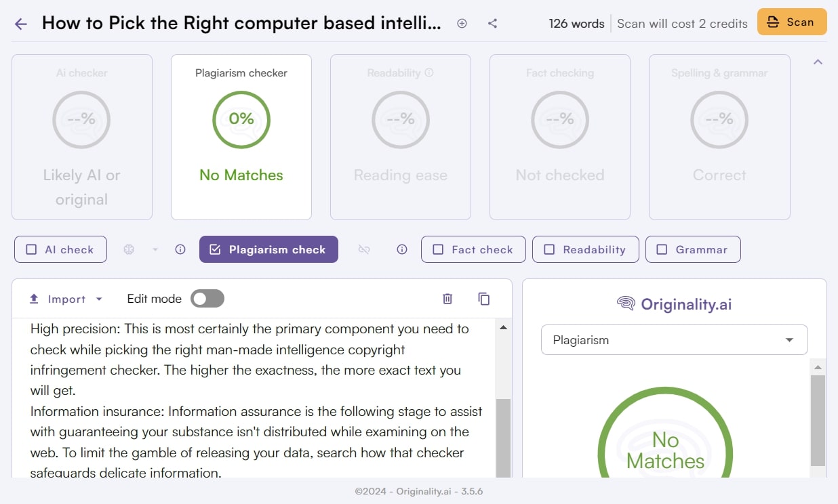Enable the Grammar check button
The image size is (838, 504).
click(692, 249)
